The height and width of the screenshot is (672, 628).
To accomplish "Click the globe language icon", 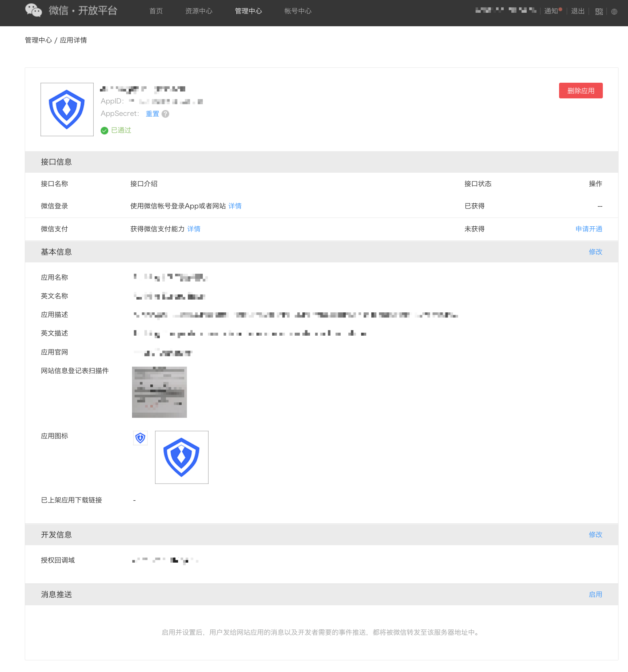I will tap(614, 12).
